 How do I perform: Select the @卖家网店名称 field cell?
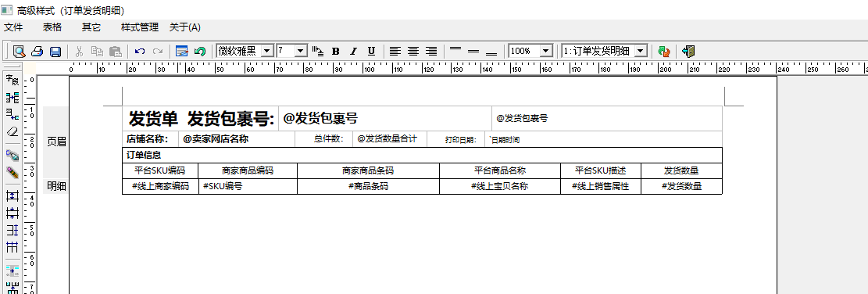tap(237, 139)
